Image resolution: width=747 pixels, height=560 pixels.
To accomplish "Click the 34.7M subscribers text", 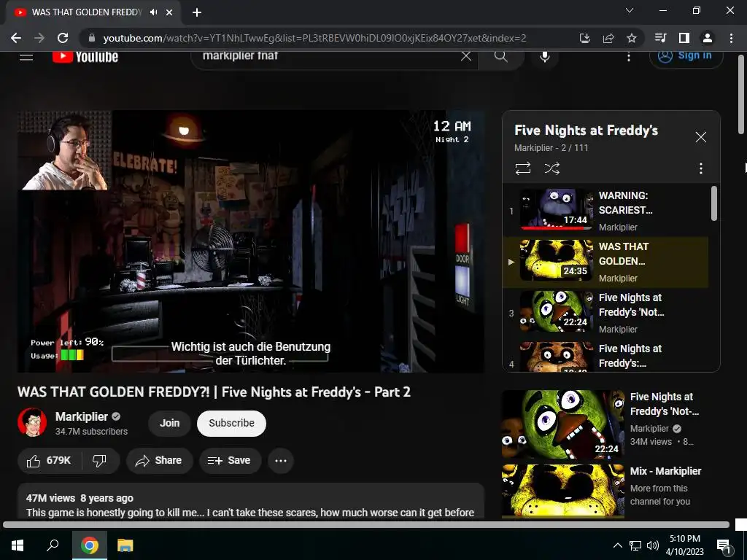I will click(x=91, y=432).
